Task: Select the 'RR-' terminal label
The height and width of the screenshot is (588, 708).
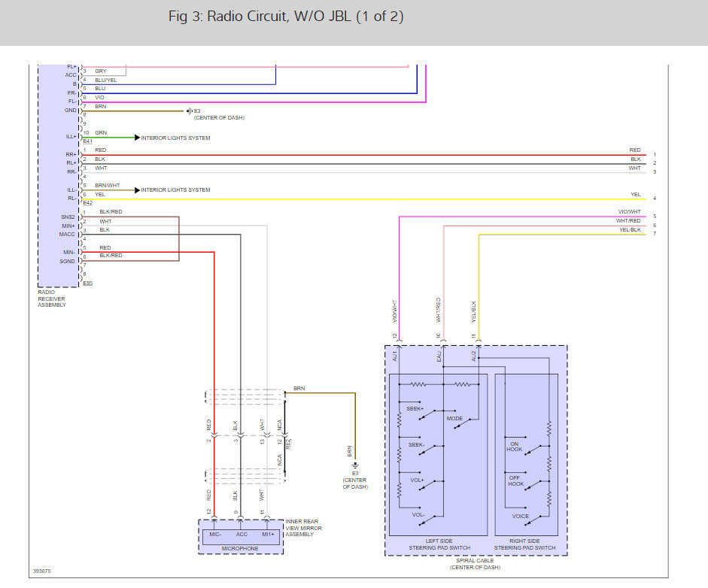Action: [71, 172]
